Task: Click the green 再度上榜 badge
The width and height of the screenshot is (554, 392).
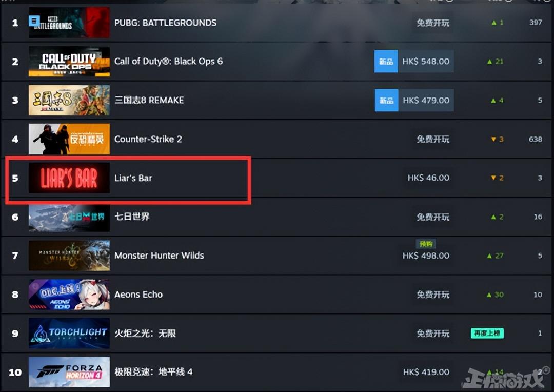Action: [x=487, y=333]
